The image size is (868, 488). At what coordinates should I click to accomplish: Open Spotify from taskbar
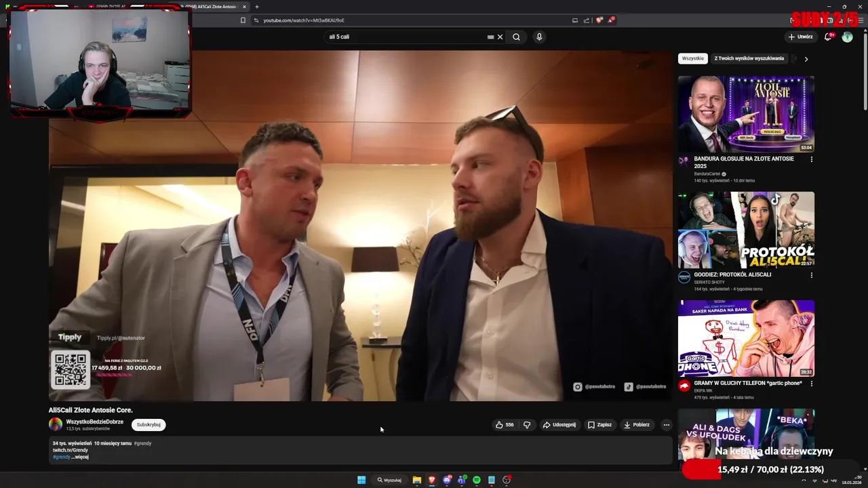(477, 480)
